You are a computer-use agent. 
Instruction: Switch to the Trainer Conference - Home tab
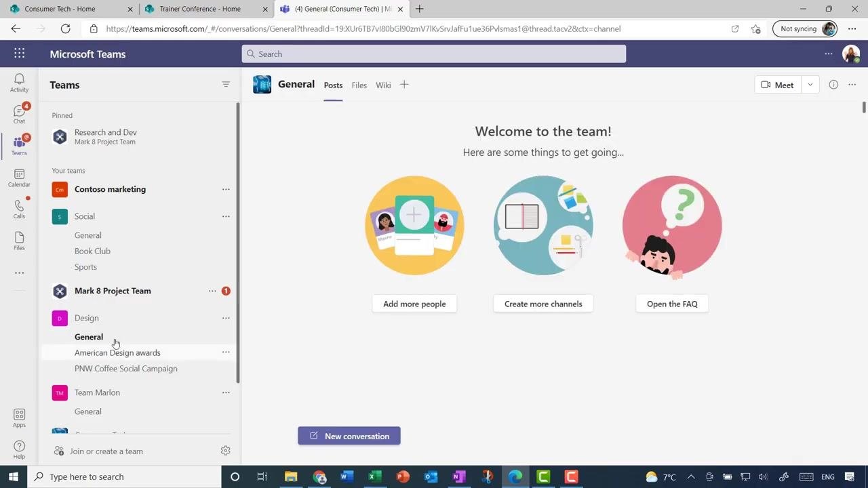coord(207,9)
